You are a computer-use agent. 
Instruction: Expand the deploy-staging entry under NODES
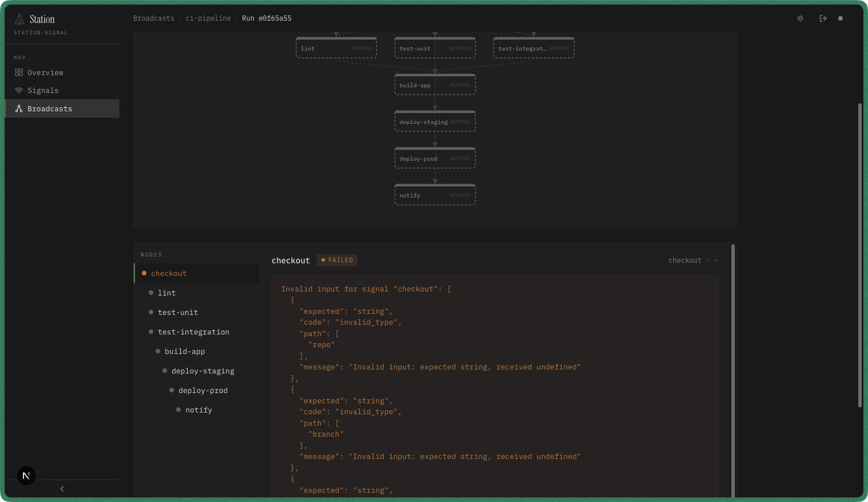click(x=203, y=371)
